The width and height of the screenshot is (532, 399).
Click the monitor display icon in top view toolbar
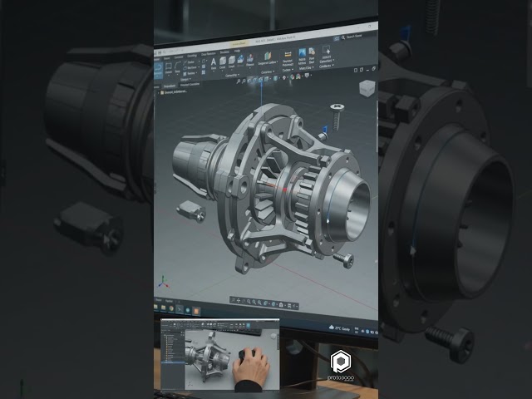(307, 76)
